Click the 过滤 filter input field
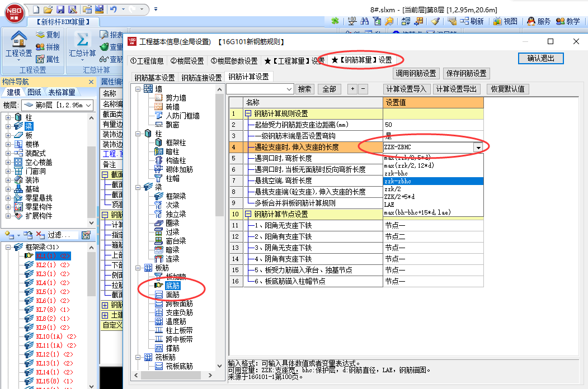 [x=63, y=235]
